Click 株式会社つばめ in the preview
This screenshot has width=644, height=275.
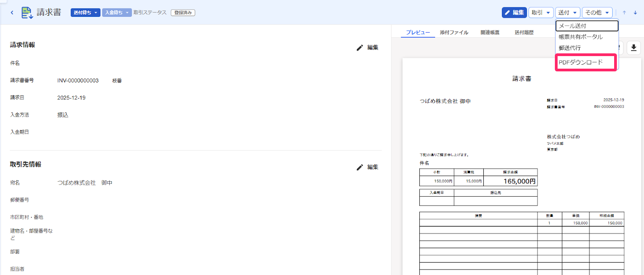point(563,137)
